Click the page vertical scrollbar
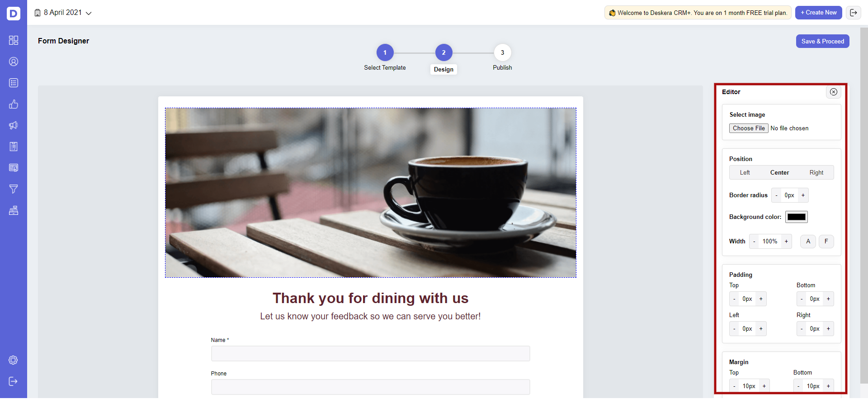 pyautogui.click(x=864, y=206)
